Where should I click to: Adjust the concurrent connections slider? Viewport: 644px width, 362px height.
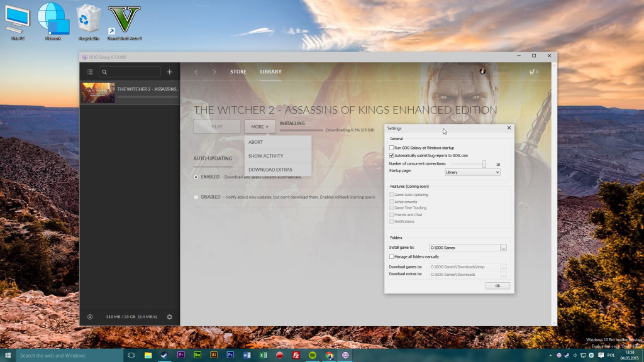[484, 164]
